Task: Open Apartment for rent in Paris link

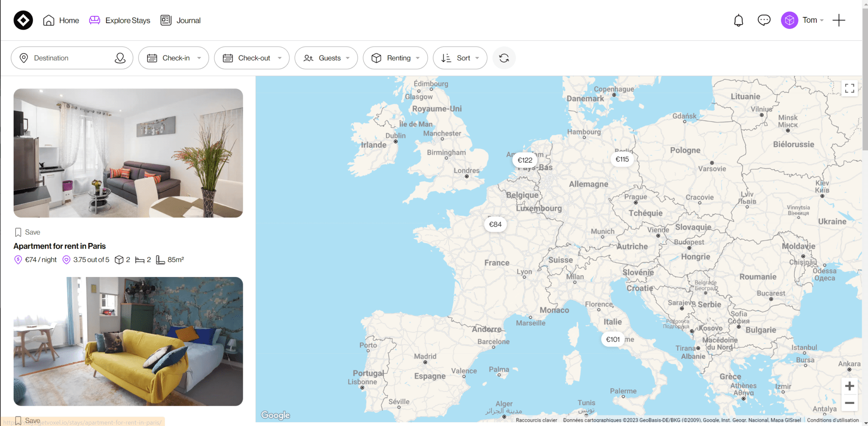Action: pyautogui.click(x=59, y=246)
